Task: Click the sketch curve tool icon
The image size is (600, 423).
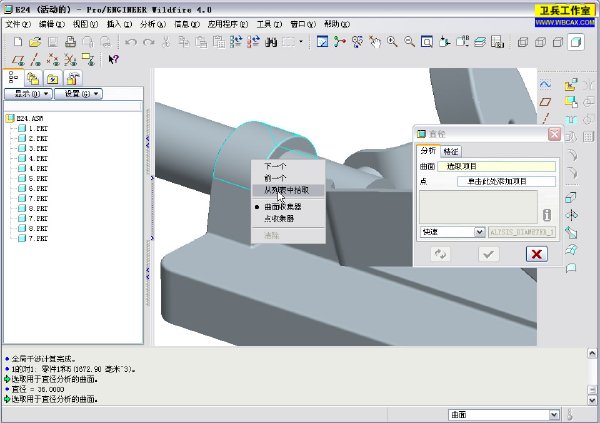Action: tap(545, 85)
